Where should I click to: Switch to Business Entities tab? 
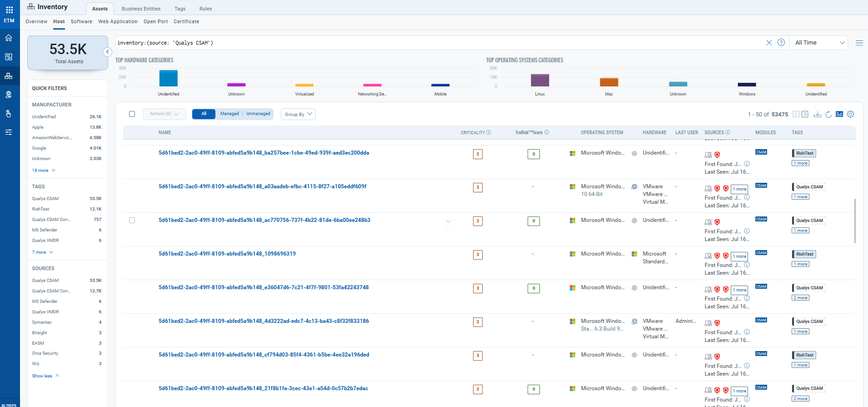pyautogui.click(x=141, y=9)
